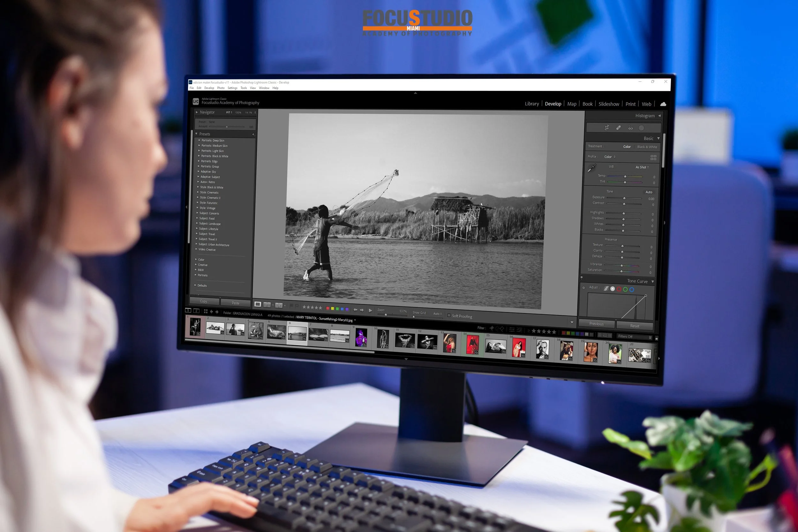798x532 pixels.
Task: Switch to the Slideshow module
Action: [609, 104]
